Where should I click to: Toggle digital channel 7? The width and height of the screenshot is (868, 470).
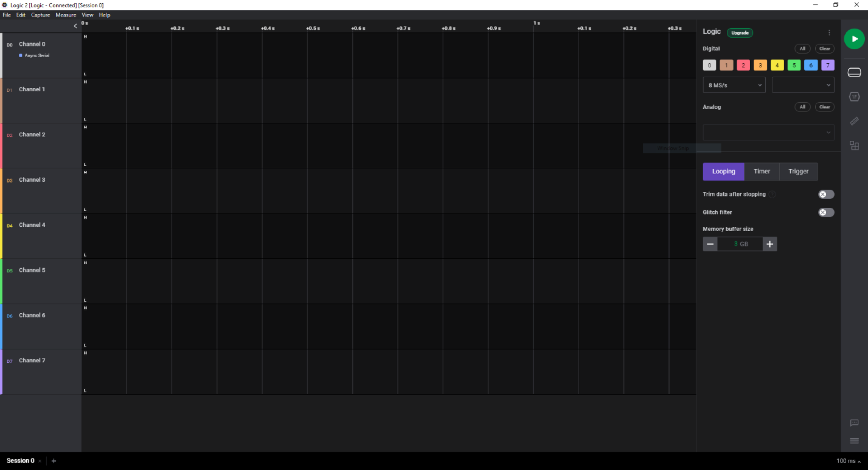(828, 65)
